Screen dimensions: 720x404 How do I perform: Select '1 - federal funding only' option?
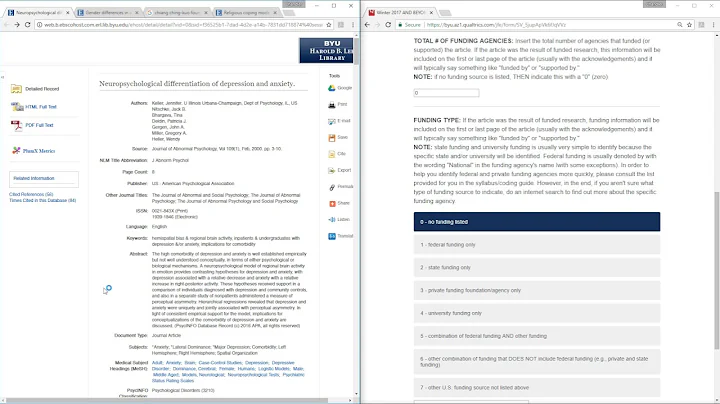coord(537,245)
